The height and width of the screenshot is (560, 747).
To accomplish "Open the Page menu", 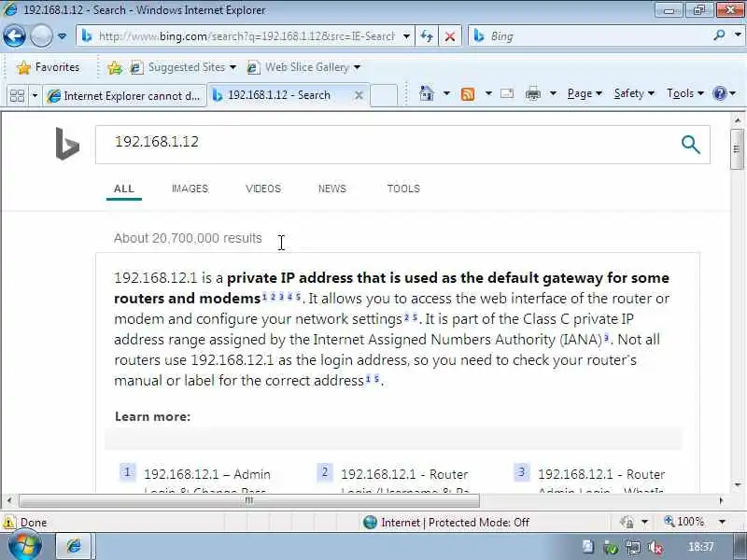I will pyautogui.click(x=585, y=94).
